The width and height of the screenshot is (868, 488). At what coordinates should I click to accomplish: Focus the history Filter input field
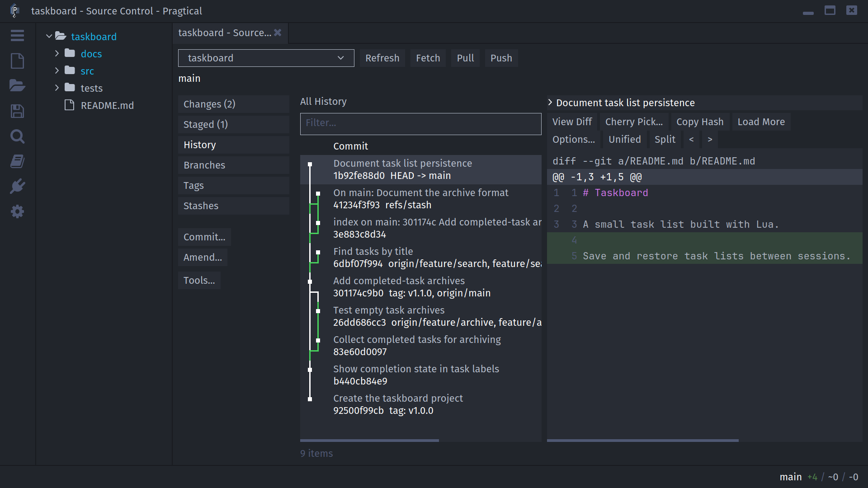(x=420, y=124)
